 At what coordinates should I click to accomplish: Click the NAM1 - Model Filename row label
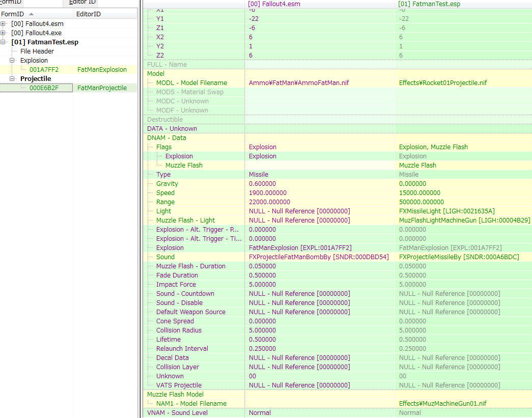coord(191,403)
